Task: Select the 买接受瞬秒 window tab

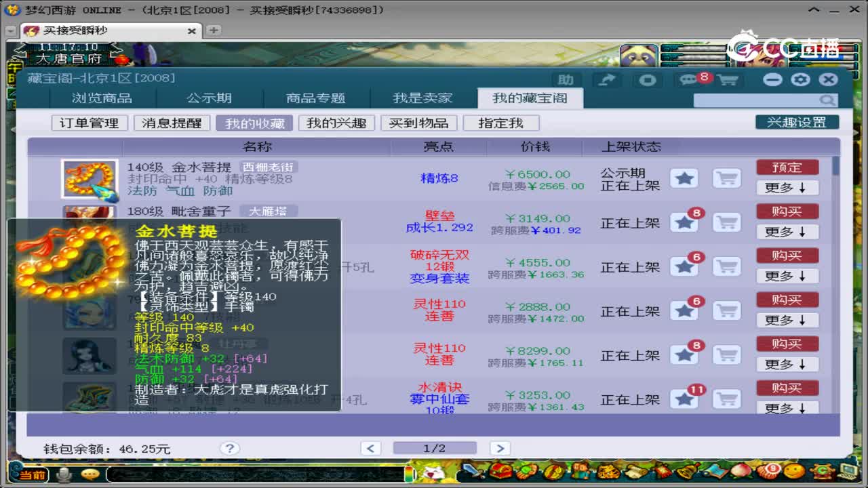Action: click(111, 30)
